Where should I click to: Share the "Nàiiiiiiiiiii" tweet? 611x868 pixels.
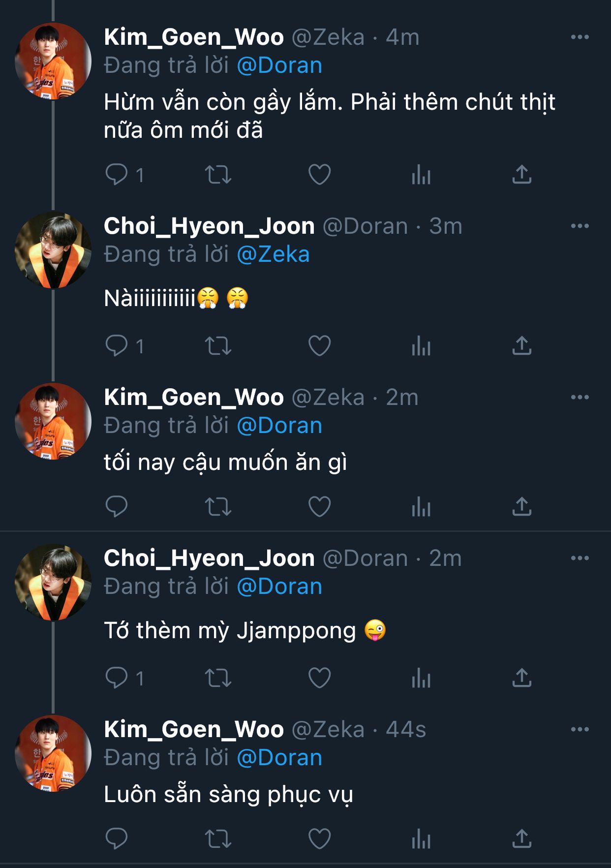pos(522,345)
